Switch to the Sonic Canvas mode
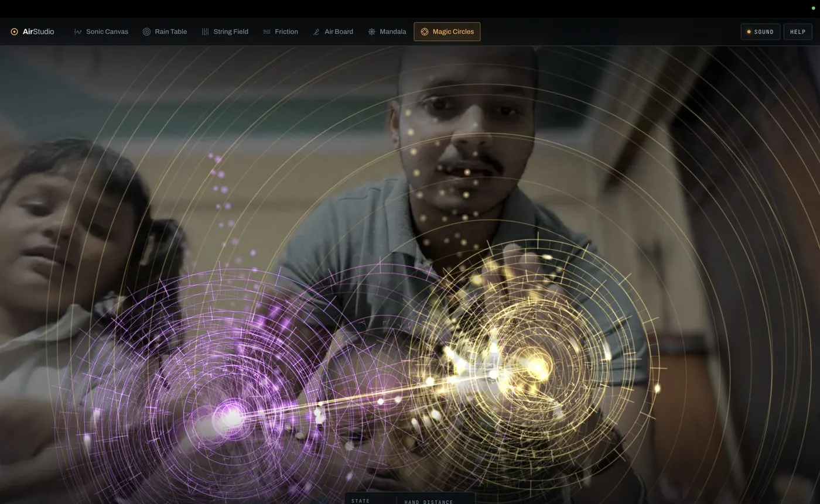The image size is (820, 504). [101, 32]
